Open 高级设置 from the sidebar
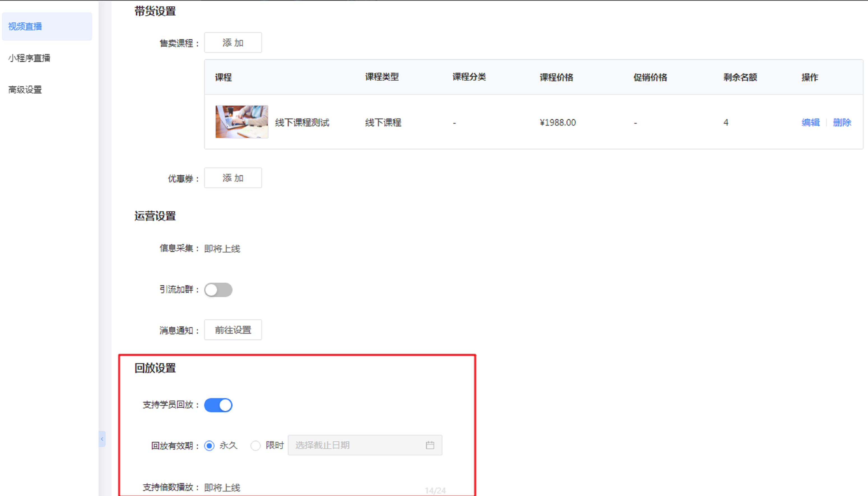868x496 pixels. 25,90
